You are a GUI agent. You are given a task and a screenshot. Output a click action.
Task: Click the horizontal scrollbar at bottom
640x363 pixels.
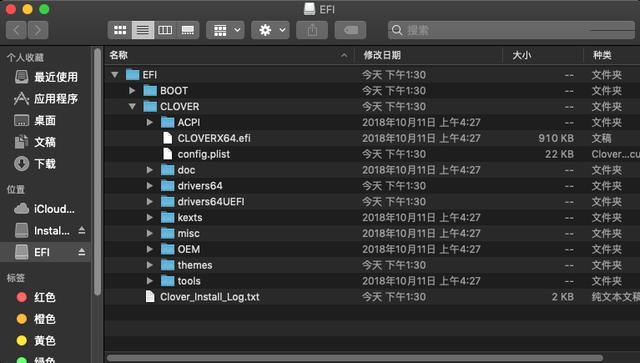point(355,358)
